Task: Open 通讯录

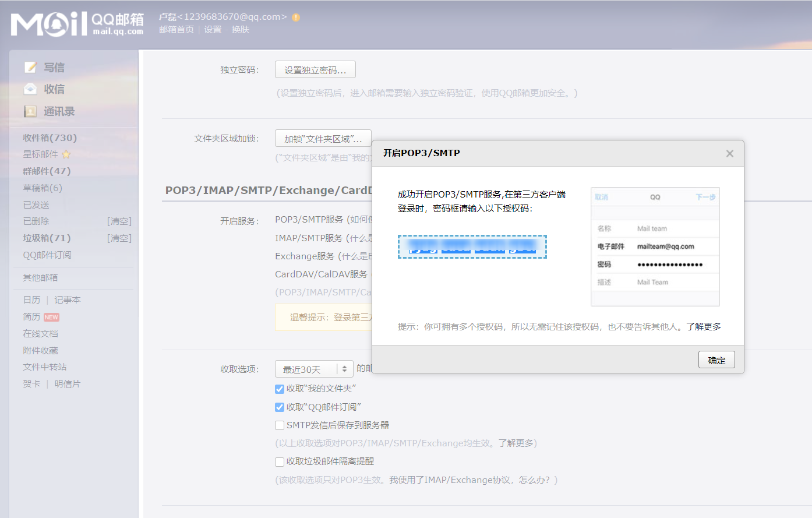Action: tap(59, 111)
